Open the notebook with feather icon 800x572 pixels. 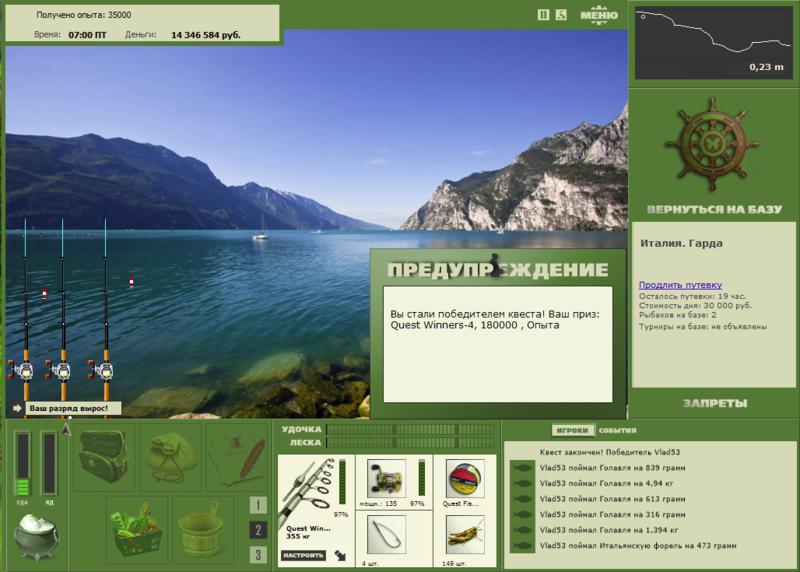click(x=237, y=456)
